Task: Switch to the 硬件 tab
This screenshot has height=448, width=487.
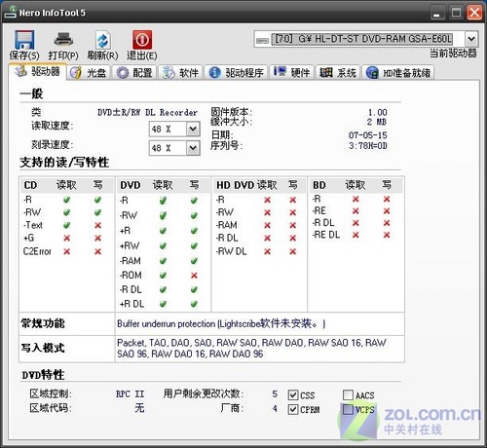Action: click(x=291, y=73)
